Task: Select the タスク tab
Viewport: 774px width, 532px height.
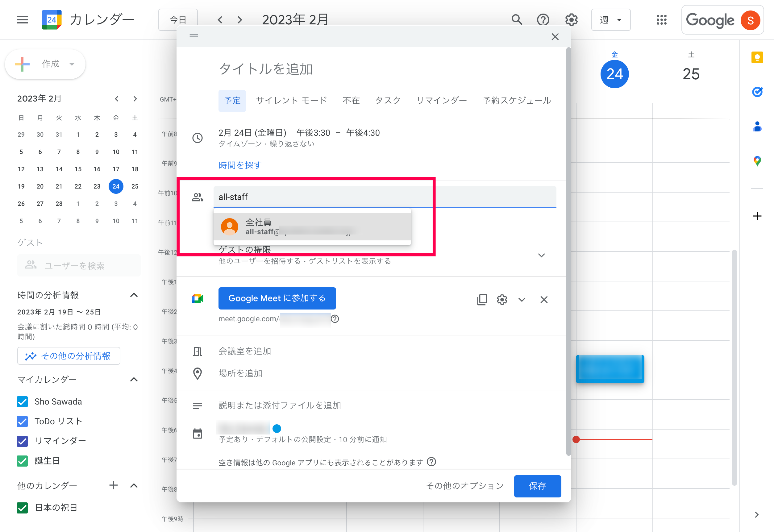Action: point(388,100)
